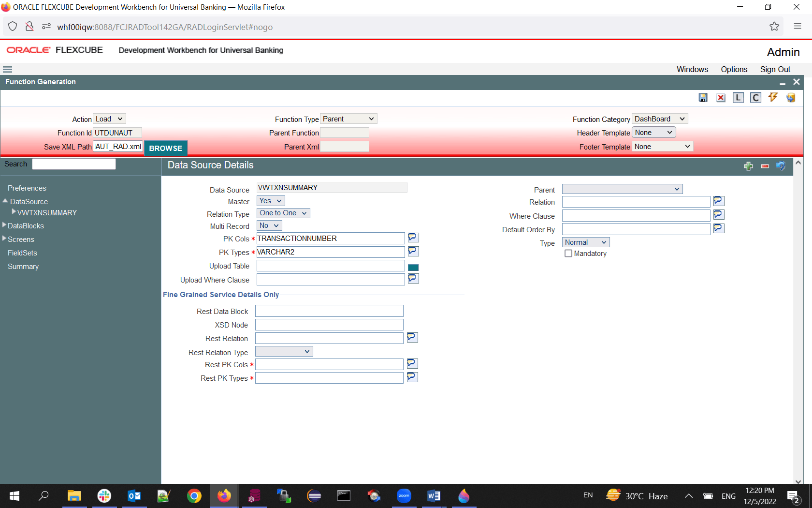Open Microsoft Word from taskbar
The height and width of the screenshot is (508, 812).
(x=434, y=496)
